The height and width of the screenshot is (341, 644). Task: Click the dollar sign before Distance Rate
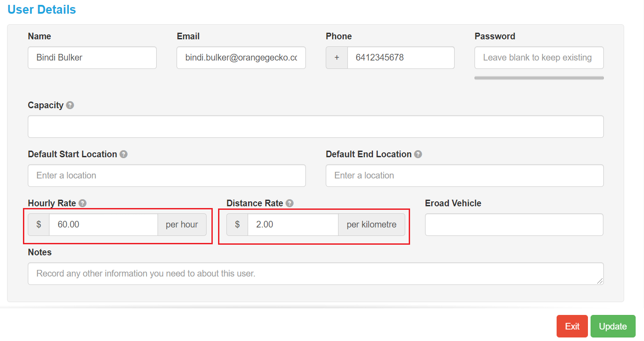[x=237, y=224]
